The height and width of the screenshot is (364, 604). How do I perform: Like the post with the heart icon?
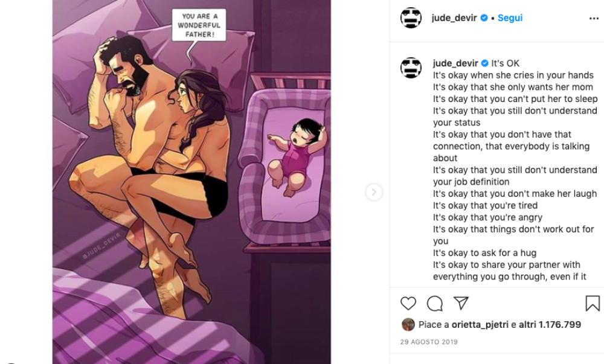point(408,304)
